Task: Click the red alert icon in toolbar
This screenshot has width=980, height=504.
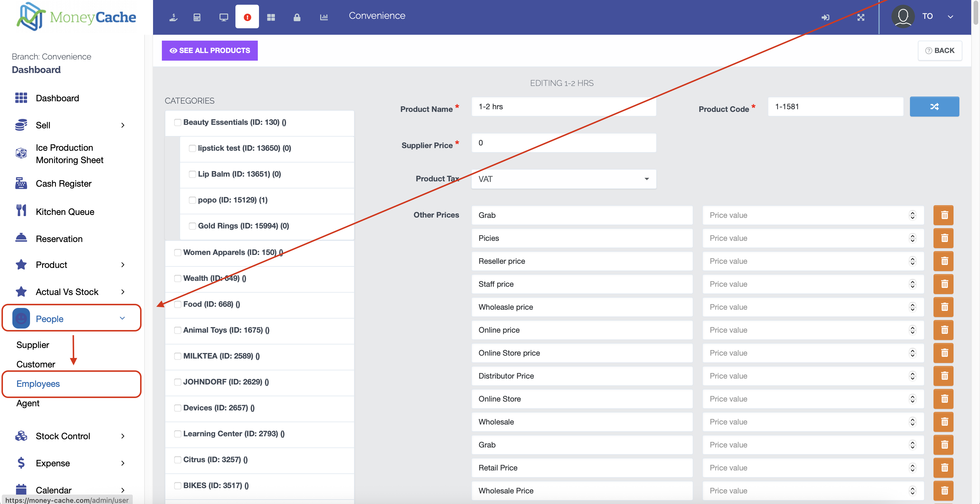Action: pyautogui.click(x=247, y=17)
